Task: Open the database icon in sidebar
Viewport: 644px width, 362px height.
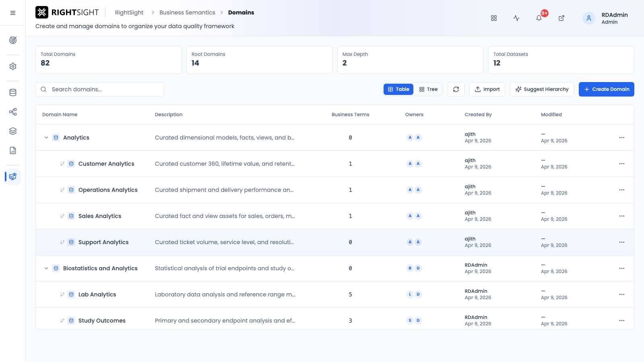Action: (x=13, y=93)
